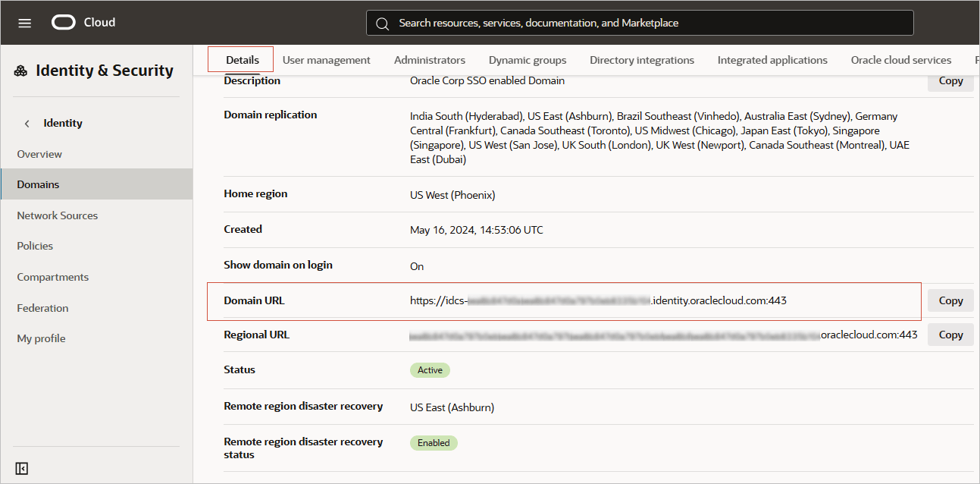The width and height of the screenshot is (980, 484).
Task: Click the Domain URL label
Action: coord(254,300)
